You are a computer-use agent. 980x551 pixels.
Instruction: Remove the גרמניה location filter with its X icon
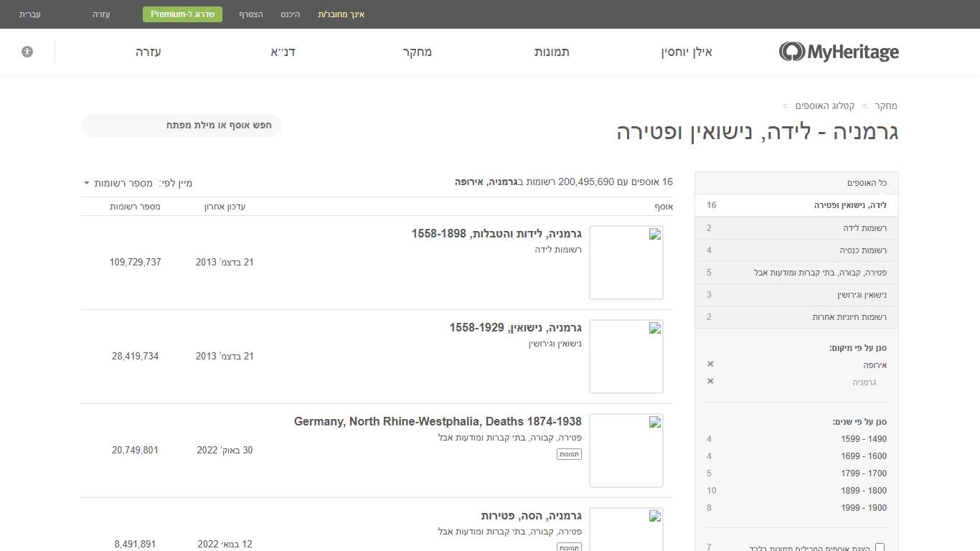[710, 381]
